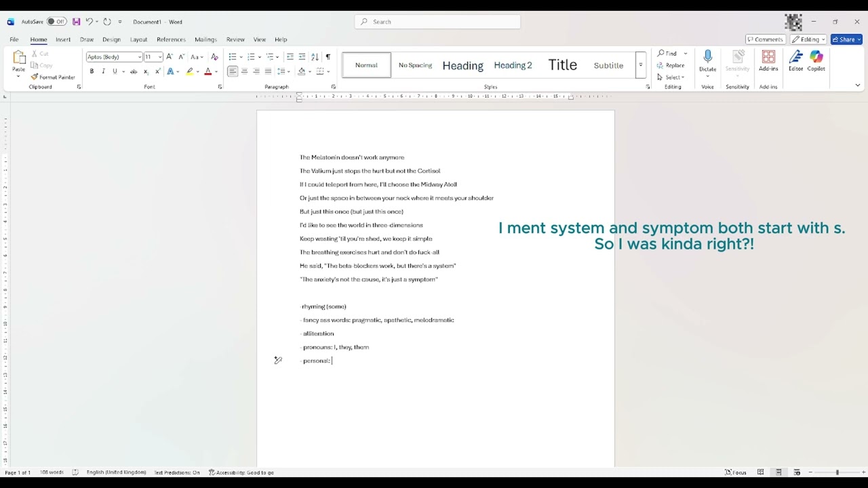The height and width of the screenshot is (488, 868).
Task: Open Copilot from the ribbon
Action: pyautogui.click(x=816, y=61)
